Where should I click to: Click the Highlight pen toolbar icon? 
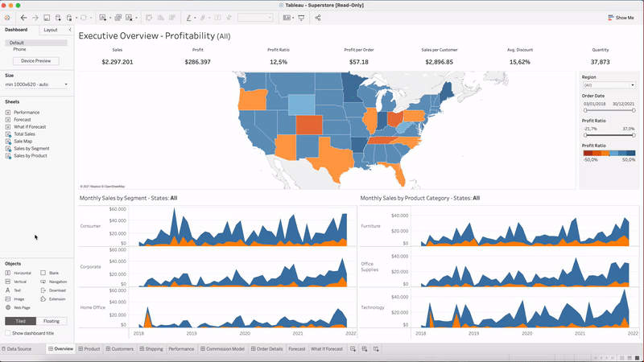(188, 18)
